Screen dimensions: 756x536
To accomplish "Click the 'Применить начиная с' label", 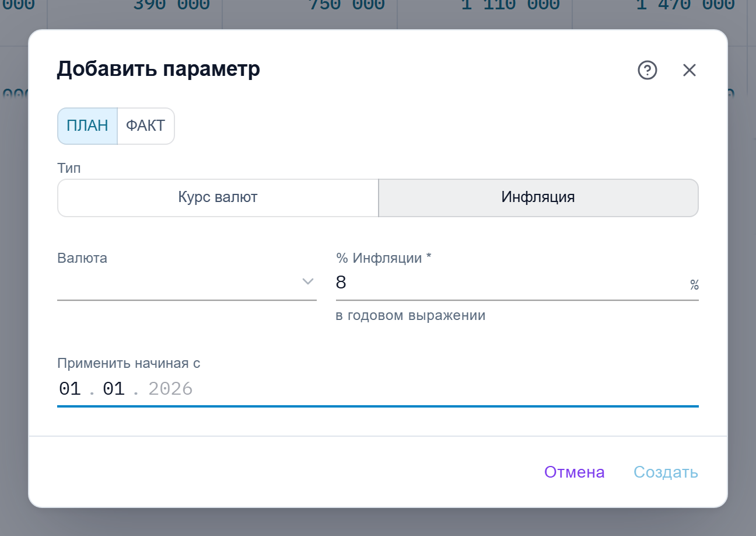I will [129, 363].
